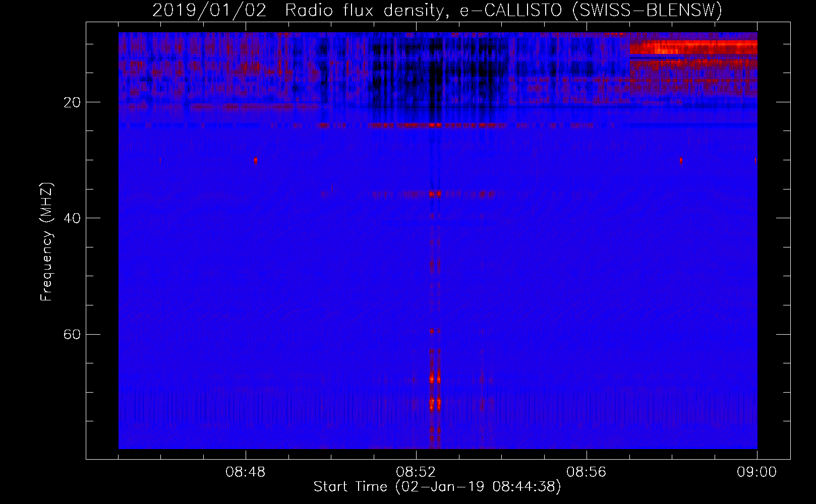Click the 40 MHz frequency tick label

pos(73,218)
